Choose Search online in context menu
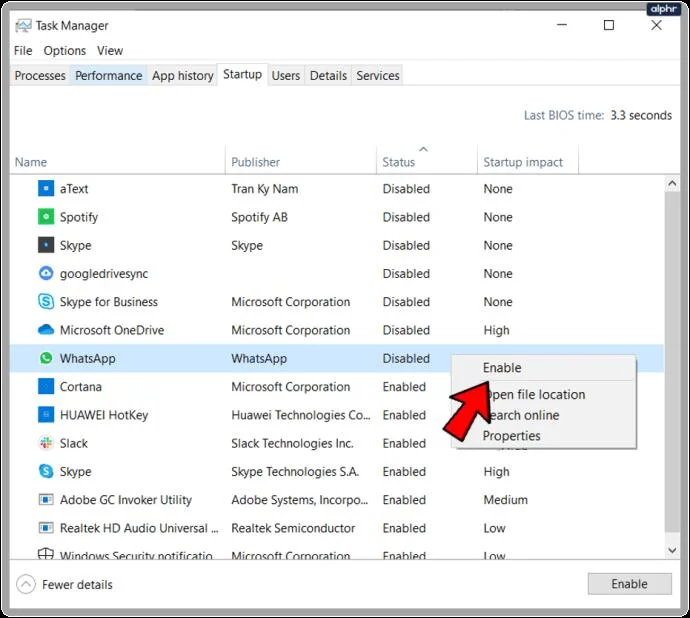The width and height of the screenshot is (690, 618). coord(544,415)
